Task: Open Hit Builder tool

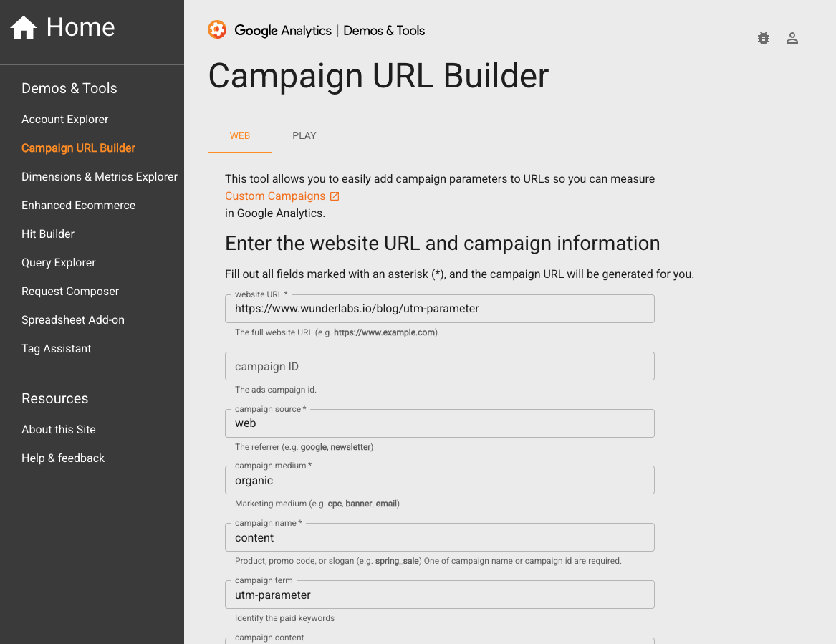Action: click(x=48, y=234)
